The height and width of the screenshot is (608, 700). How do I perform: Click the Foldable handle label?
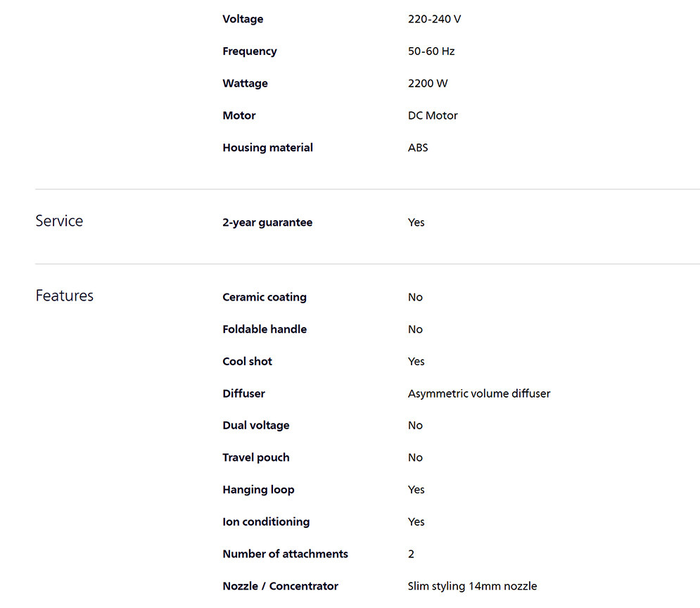point(265,329)
